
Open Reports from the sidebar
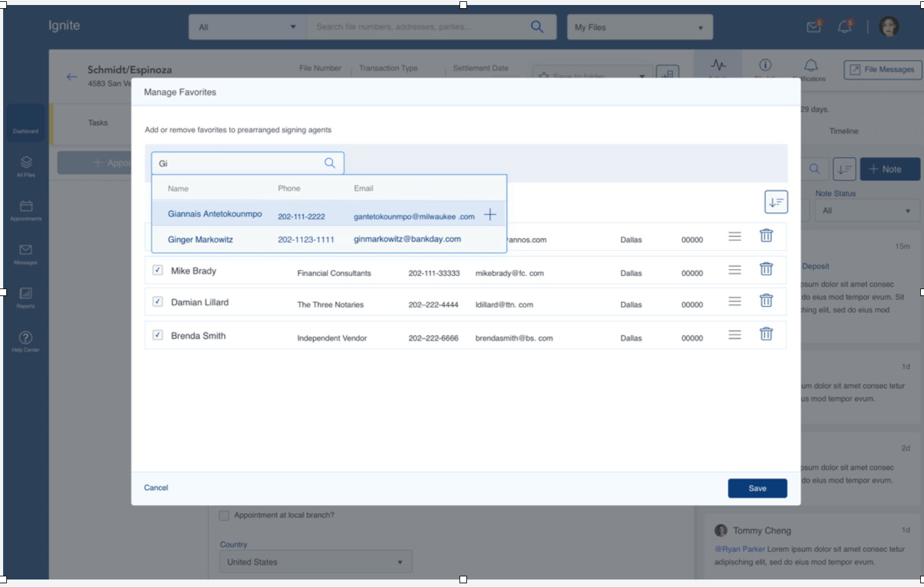point(25,297)
